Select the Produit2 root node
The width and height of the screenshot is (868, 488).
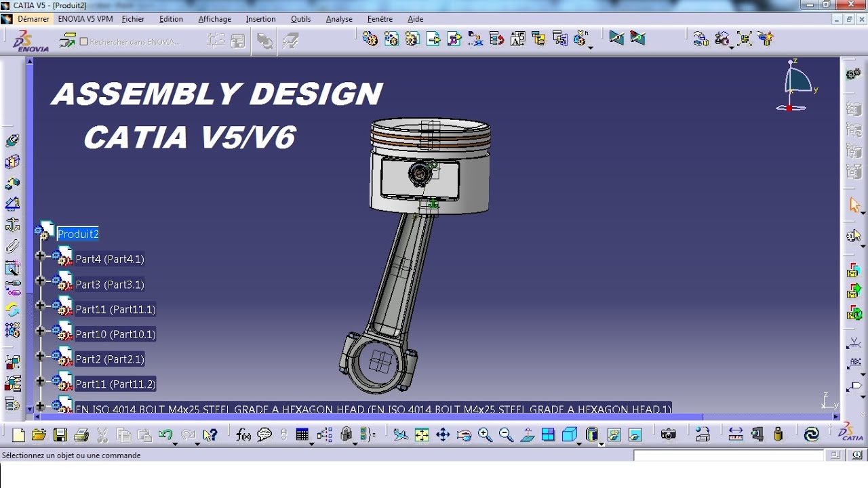(x=78, y=234)
